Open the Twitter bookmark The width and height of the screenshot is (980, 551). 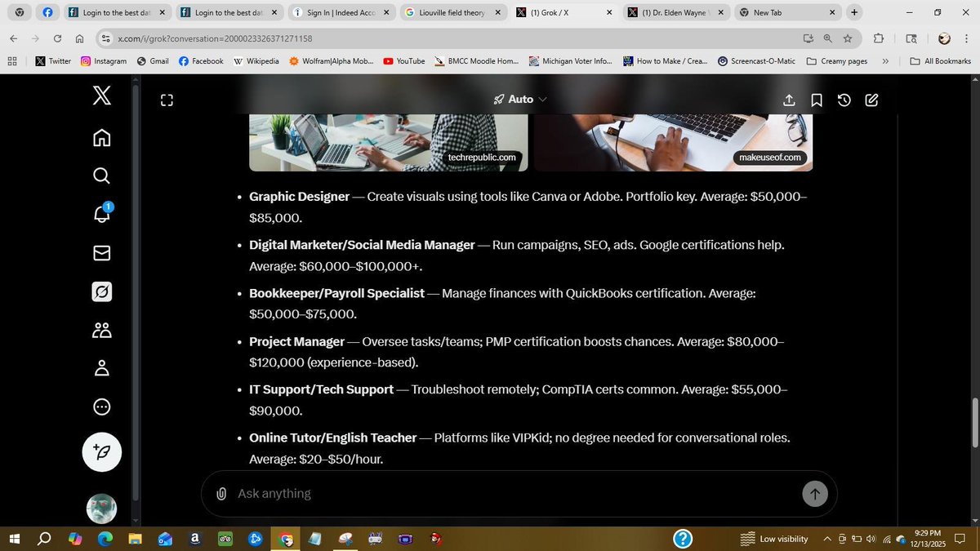click(53, 61)
